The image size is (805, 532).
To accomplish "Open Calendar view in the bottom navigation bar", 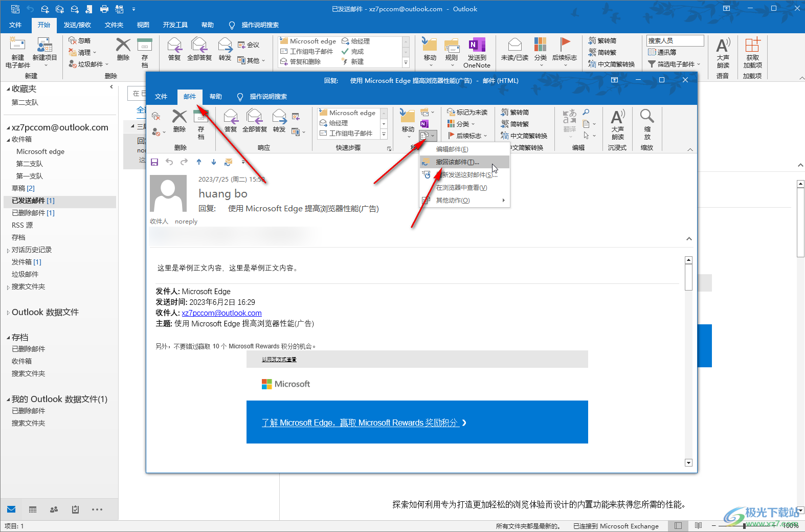I will [x=33, y=509].
